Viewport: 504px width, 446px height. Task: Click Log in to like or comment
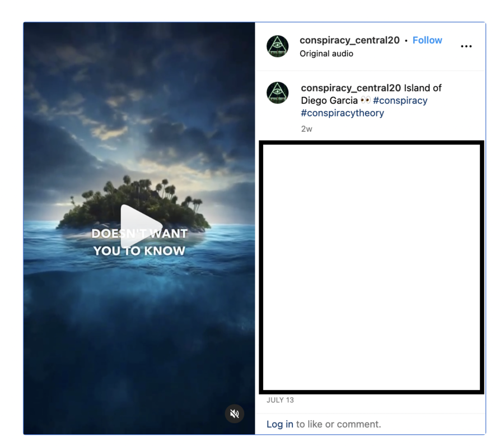pyautogui.click(x=279, y=424)
